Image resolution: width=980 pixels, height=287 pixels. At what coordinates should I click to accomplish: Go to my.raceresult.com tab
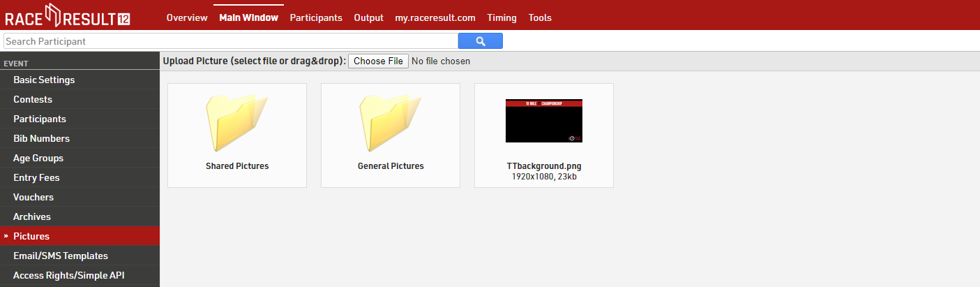coord(435,17)
